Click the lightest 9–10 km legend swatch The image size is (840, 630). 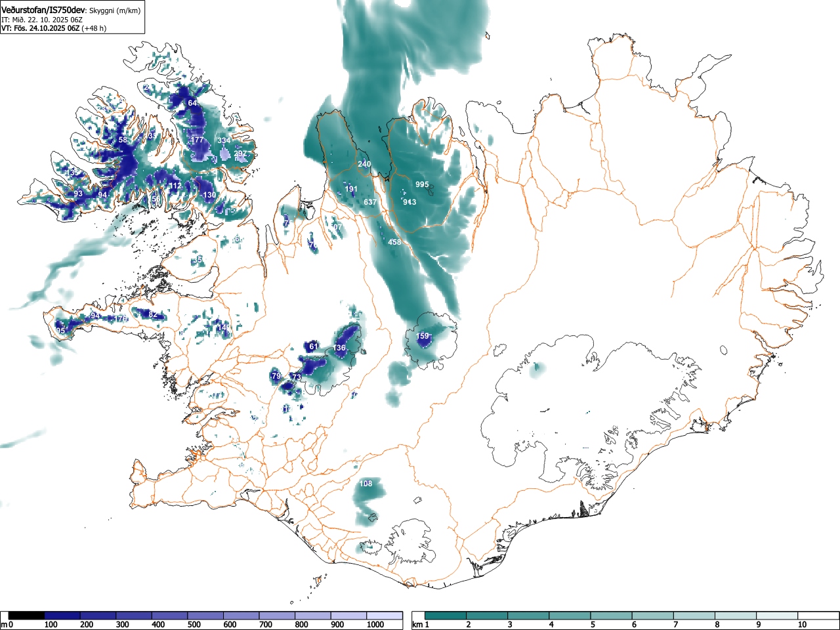[776, 616]
